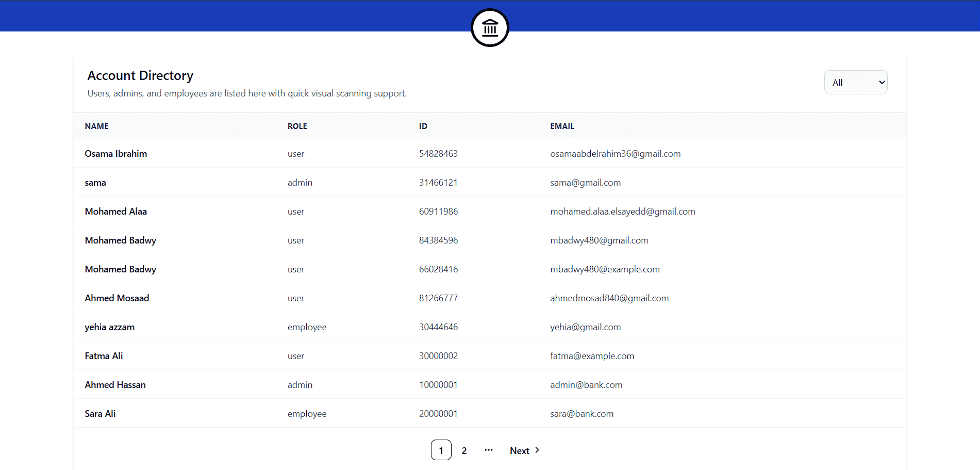This screenshot has width=980, height=470.
Task: Click ID 66028416 cell
Action: coord(439,269)
